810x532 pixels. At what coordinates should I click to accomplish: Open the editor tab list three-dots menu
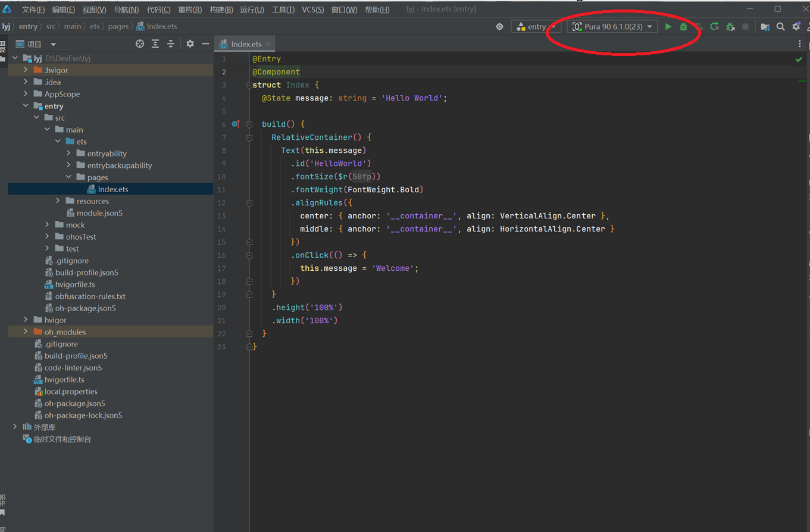click(x=799, y=44)
